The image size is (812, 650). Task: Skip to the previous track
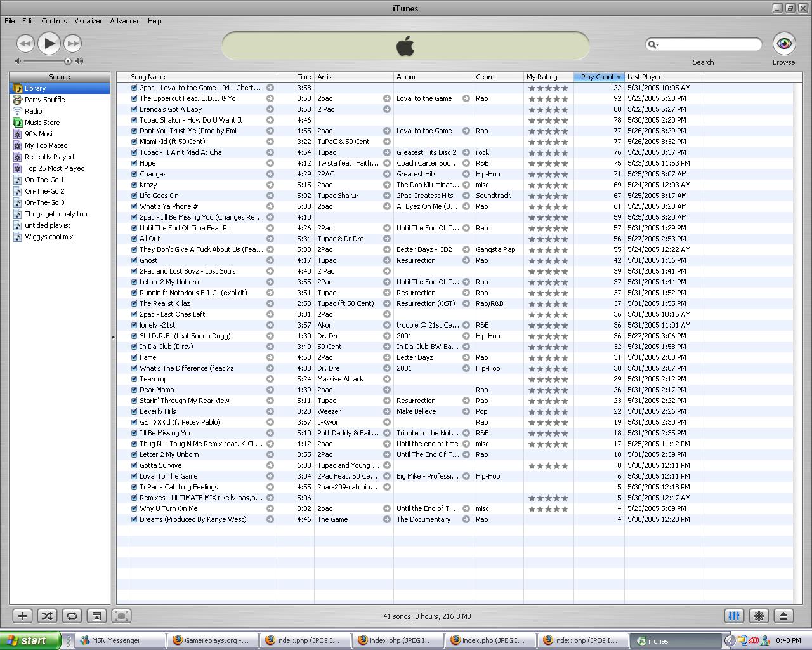click(25, 43)
